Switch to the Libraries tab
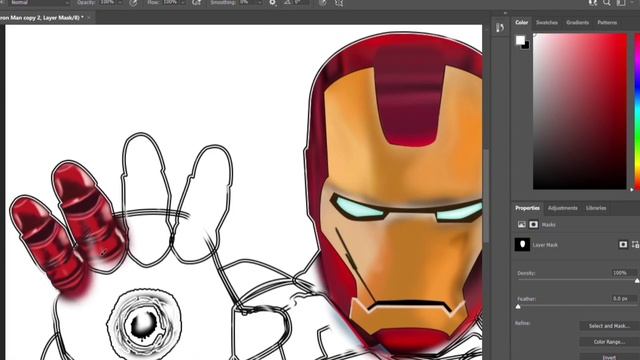This screenshot has width=640, height=360. [x=596, y=208]
